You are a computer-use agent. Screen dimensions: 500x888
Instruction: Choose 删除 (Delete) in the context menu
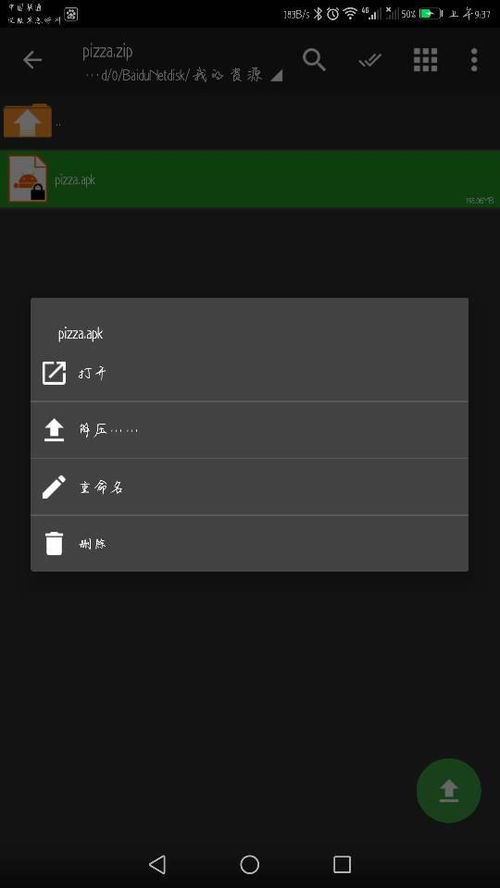coord(249,543)
